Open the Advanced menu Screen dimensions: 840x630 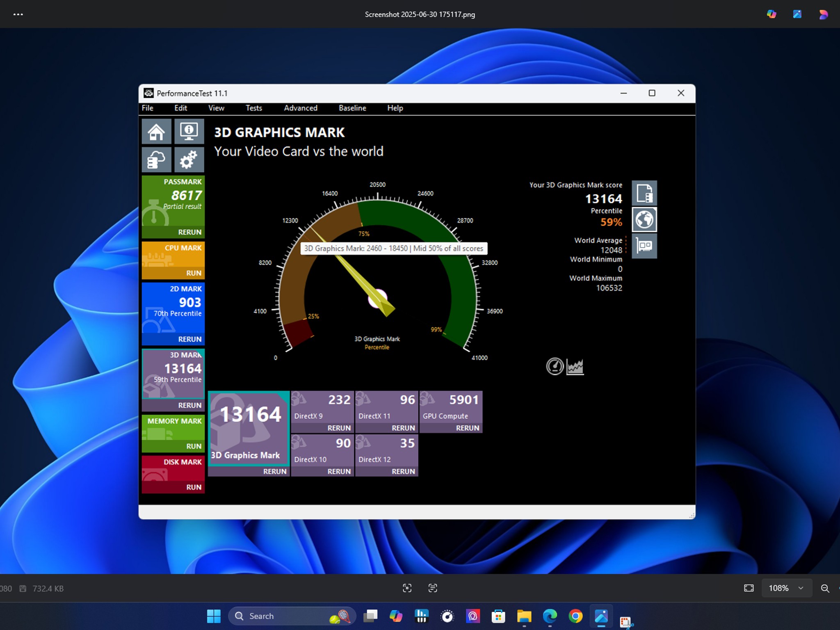(x=301, y=108)
